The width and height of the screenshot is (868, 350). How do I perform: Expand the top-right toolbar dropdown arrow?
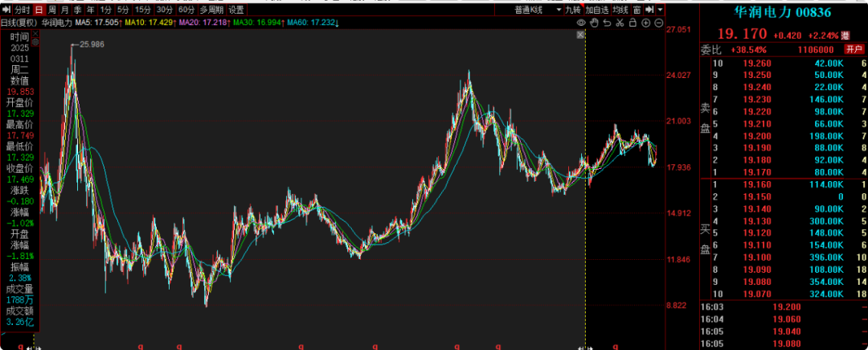coord(660,10)
